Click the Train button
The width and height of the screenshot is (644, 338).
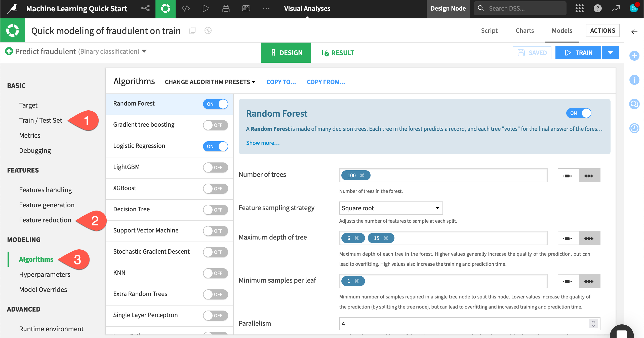pos(578,53)
